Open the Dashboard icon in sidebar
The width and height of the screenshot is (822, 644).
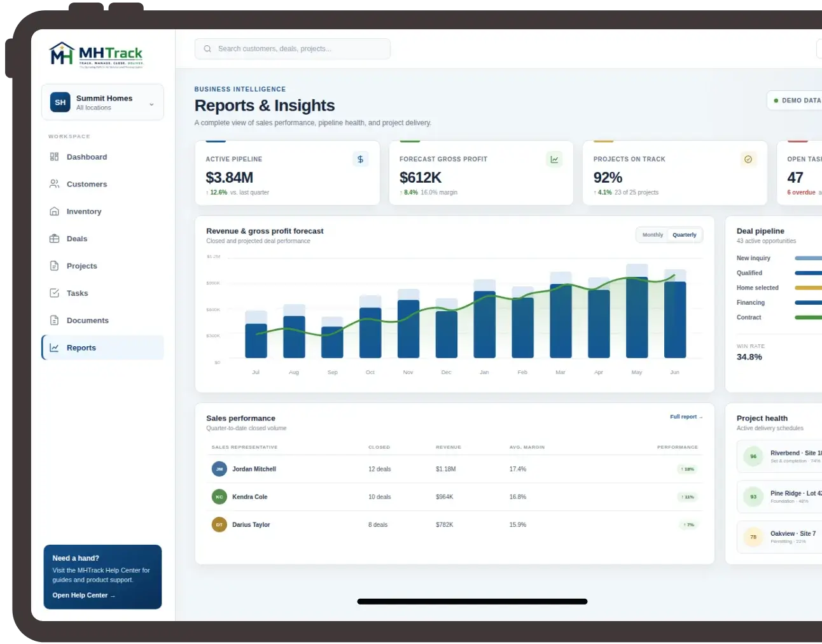54,157
